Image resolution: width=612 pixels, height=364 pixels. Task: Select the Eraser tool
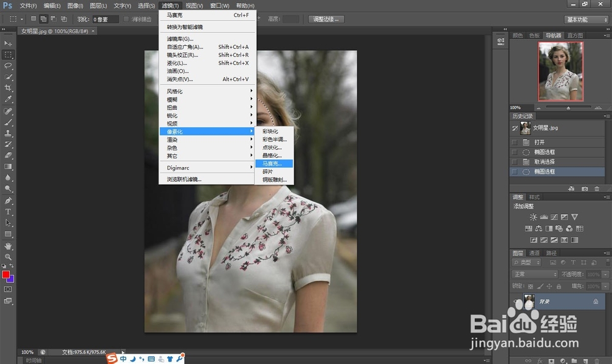tap(8, 155)
